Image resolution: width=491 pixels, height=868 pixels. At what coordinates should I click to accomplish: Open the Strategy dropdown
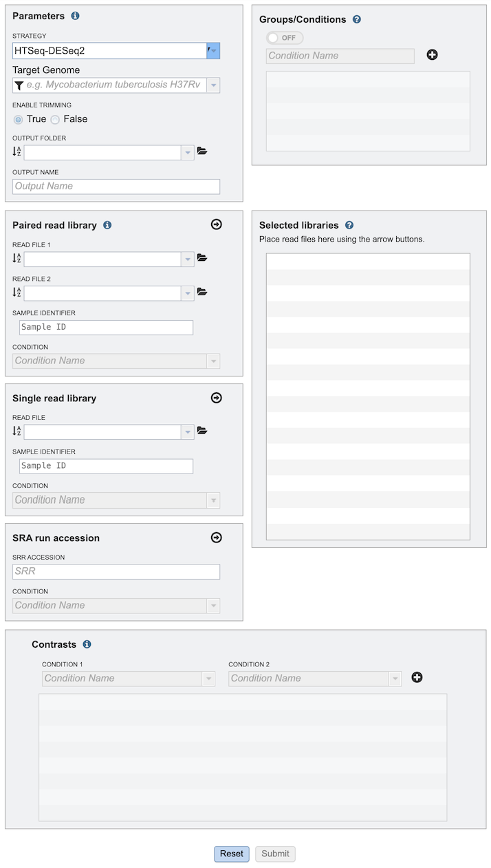coord(212,50)
